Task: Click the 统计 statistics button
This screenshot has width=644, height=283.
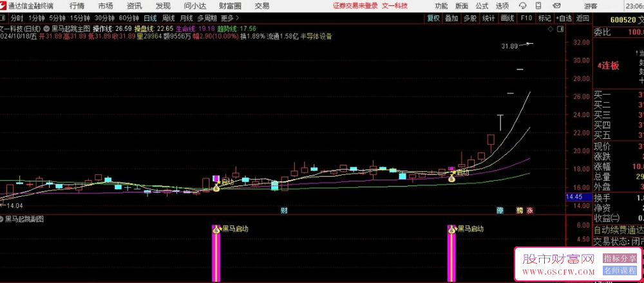Action: pyautogui.click(x=489, y=18)
